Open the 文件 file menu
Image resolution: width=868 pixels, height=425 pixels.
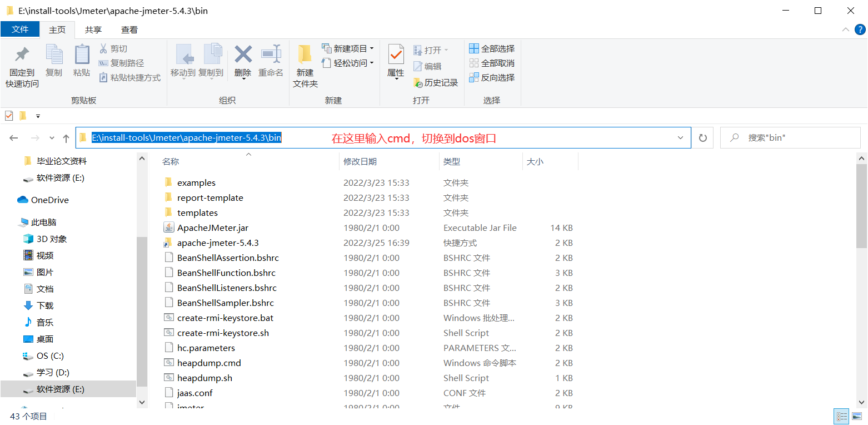point(20,29)
